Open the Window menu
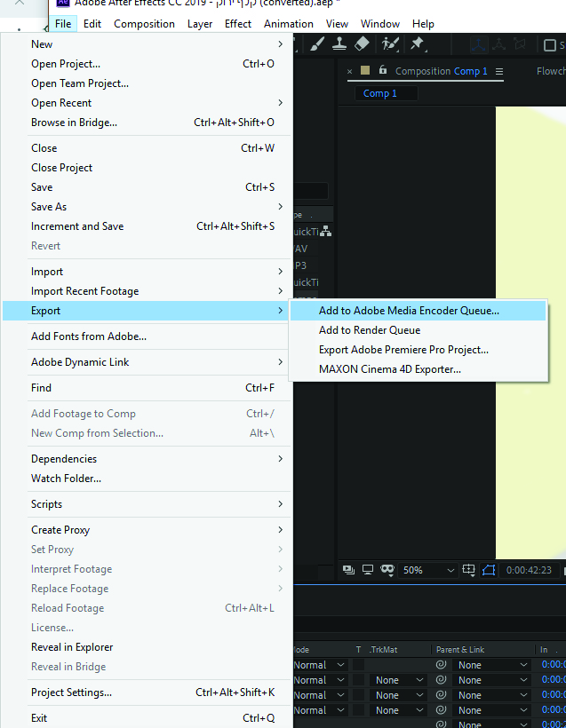The width and height of the screenshot is (566, 728). pyautogui.click(x=380, y=24)
